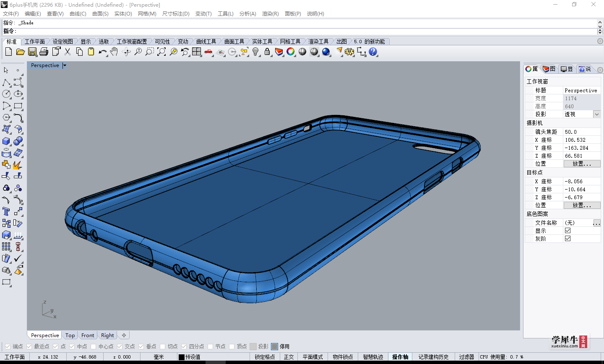Open the 渲染(R) menu
Viewport: 604px width, 364px height.
coord(270,14)
